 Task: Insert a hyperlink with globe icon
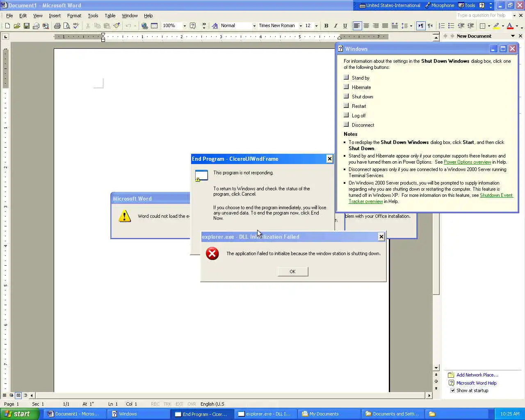(145, 26)
